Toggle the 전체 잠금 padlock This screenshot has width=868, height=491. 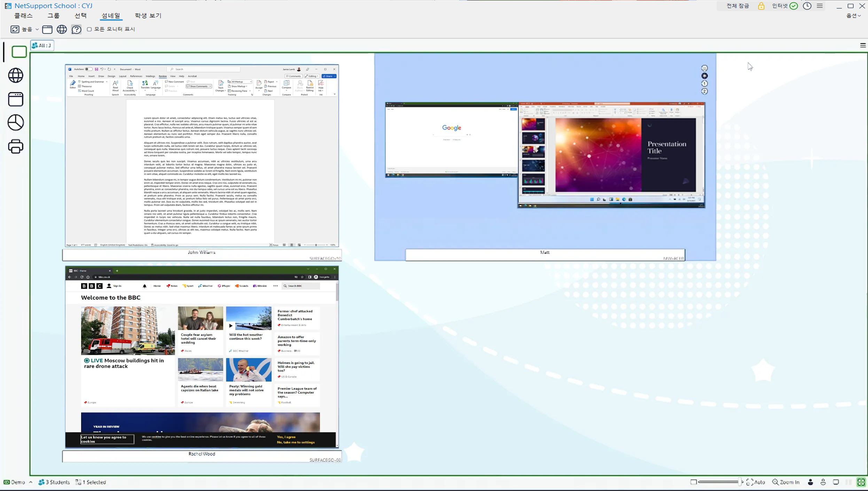click(x=761, y=6)
